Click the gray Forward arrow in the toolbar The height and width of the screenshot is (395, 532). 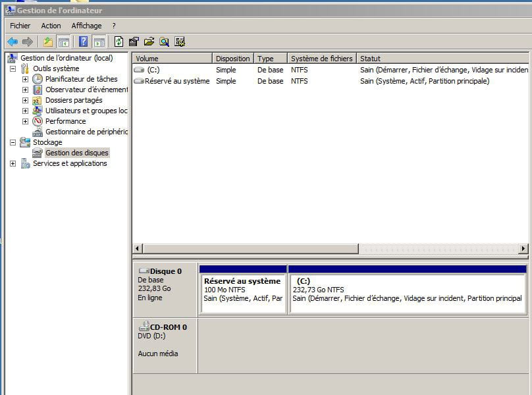point(28,41)
